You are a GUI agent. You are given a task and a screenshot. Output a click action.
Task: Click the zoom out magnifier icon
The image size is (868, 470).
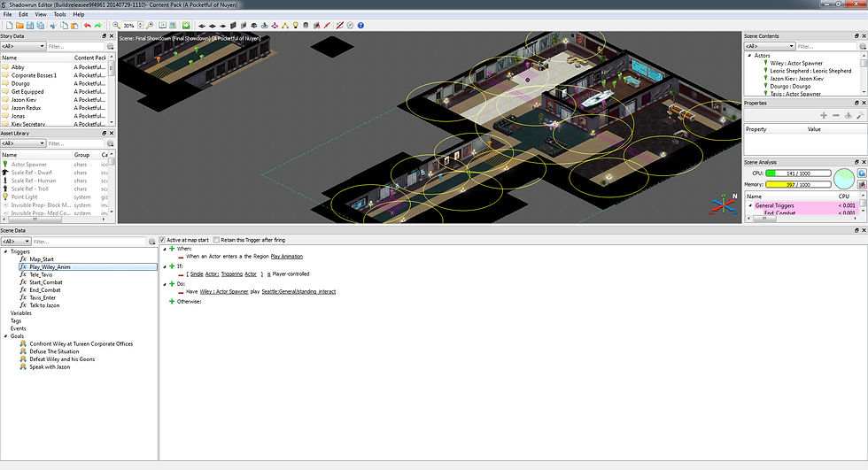(x=116, y=26)
